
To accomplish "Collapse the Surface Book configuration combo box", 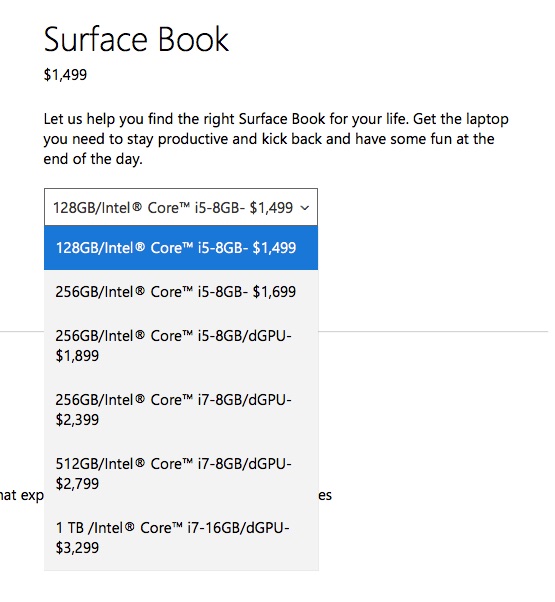I will point(181,207).
